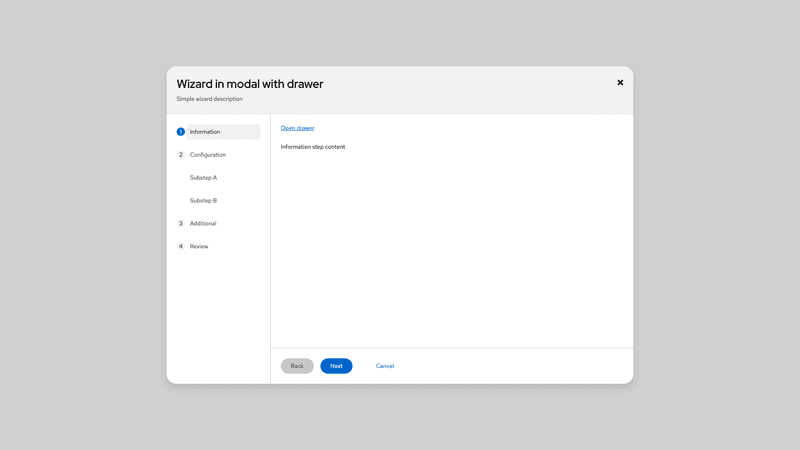This screenshot has height=450, width=800.
Task: Click the gray backdrop outside the modal
Action: click(x=80, y=225)
